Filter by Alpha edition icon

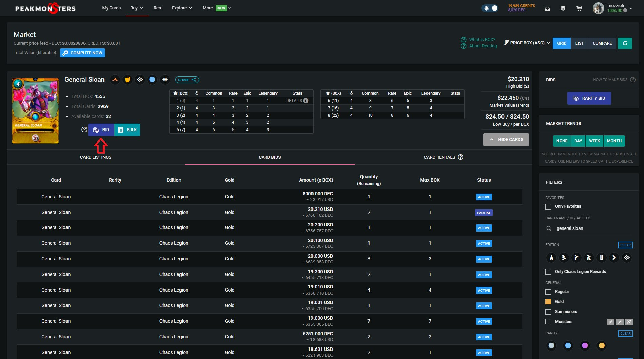coord(551,258)
